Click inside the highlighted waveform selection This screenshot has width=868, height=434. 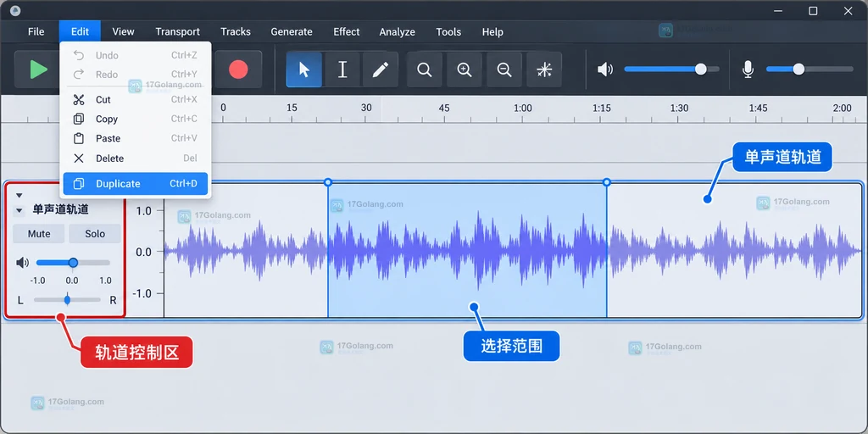467,250
